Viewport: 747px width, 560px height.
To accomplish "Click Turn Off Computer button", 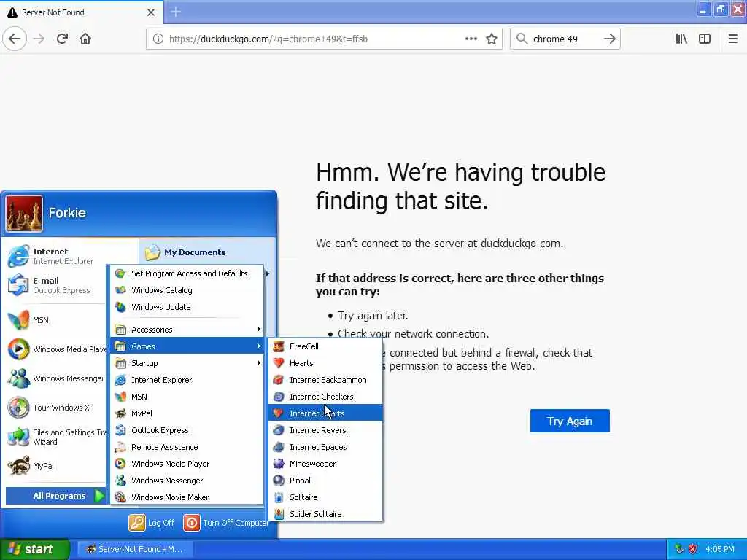I will coord(226,522).
